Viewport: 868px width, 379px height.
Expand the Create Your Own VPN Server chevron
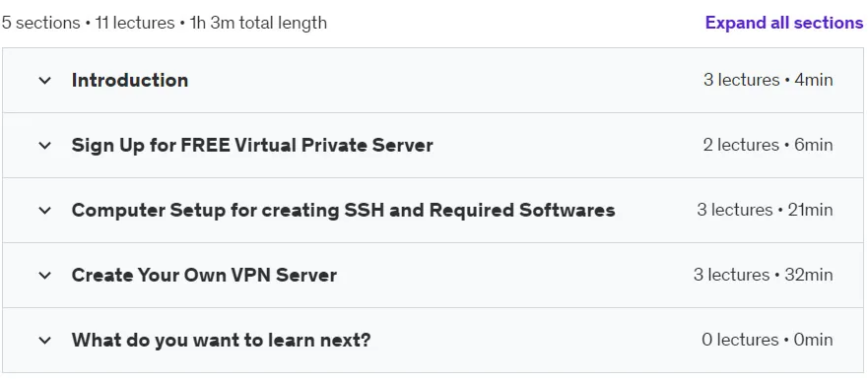[45, 275]
